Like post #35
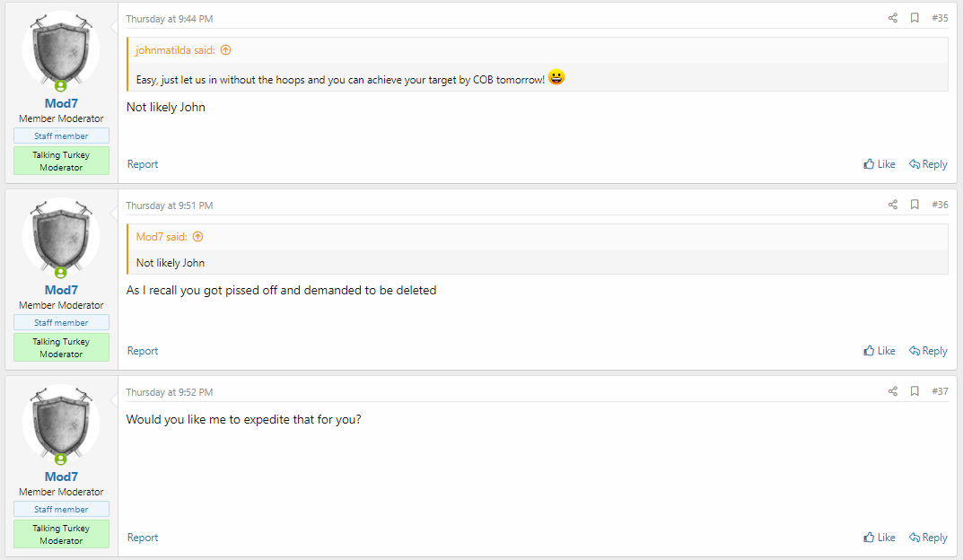Screen dimensions: 963x560 (x=880, y=164)
